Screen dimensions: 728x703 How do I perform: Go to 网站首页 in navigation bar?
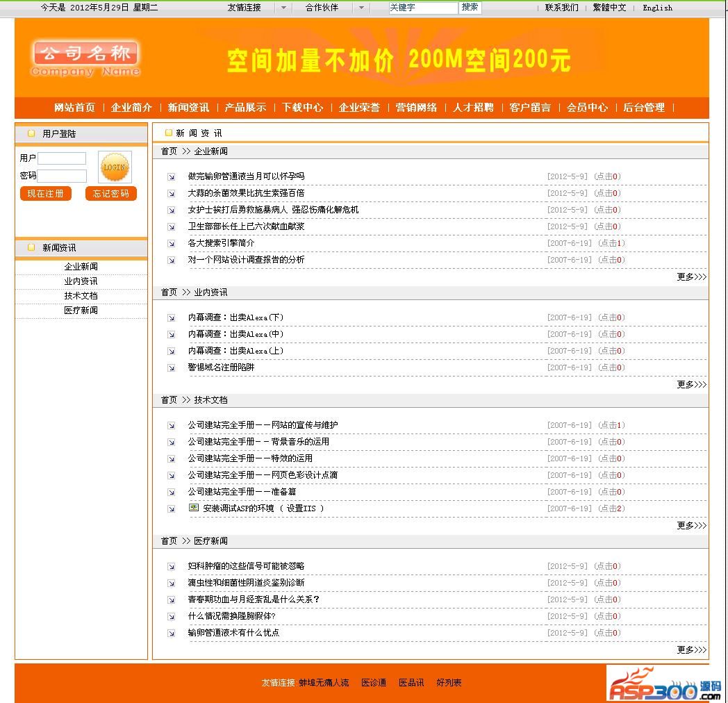coord(74,108)
